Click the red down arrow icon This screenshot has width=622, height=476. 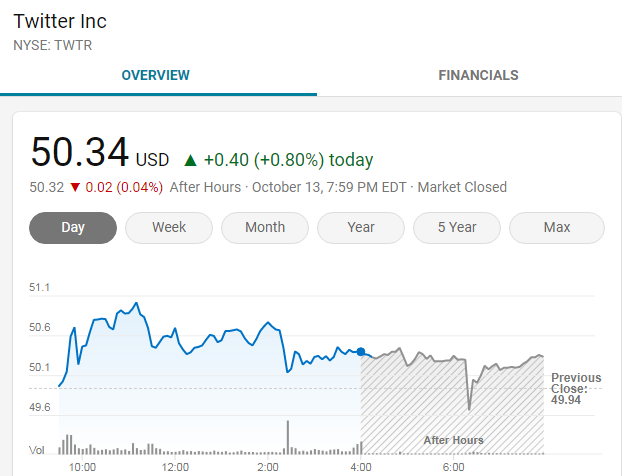[74, 187]
